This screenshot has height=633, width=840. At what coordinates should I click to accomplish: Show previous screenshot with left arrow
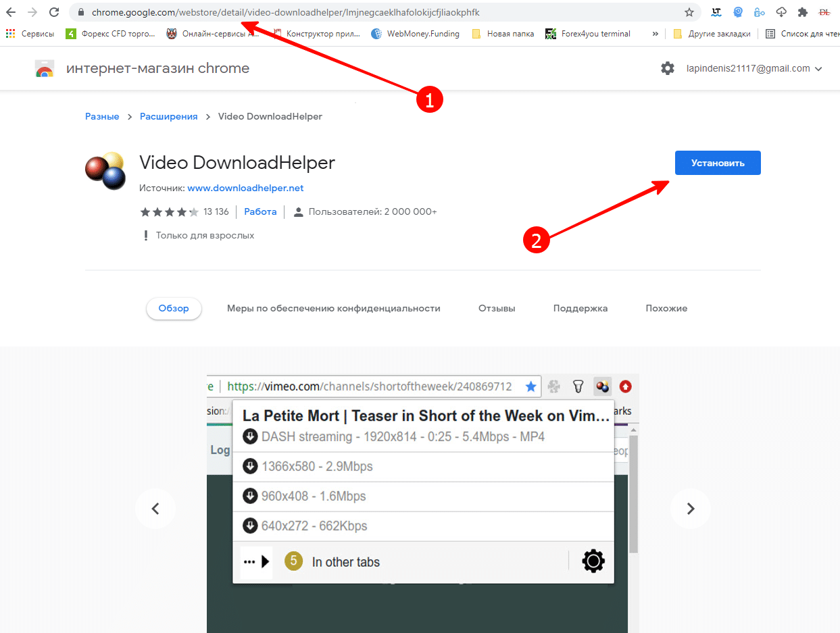click(155, 509)
